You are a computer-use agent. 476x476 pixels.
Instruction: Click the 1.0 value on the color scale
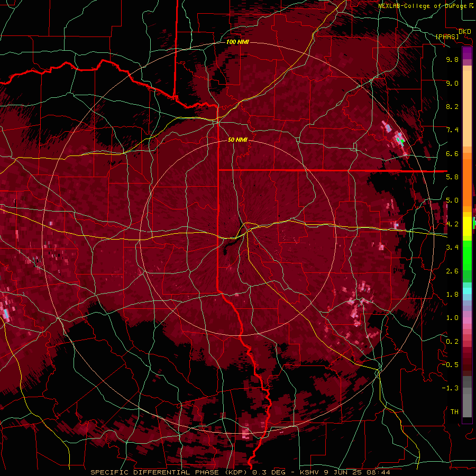452,318
